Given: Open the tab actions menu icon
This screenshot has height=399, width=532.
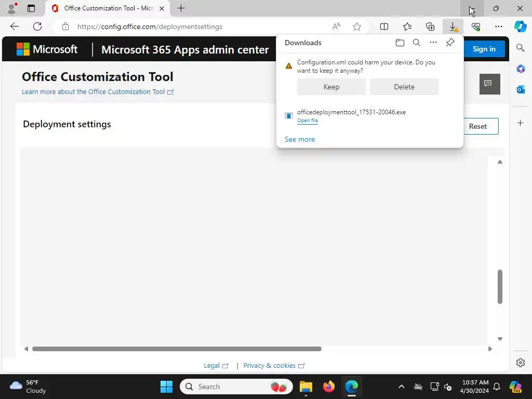Looking at the screenshot, I should [x=31, y=8].
